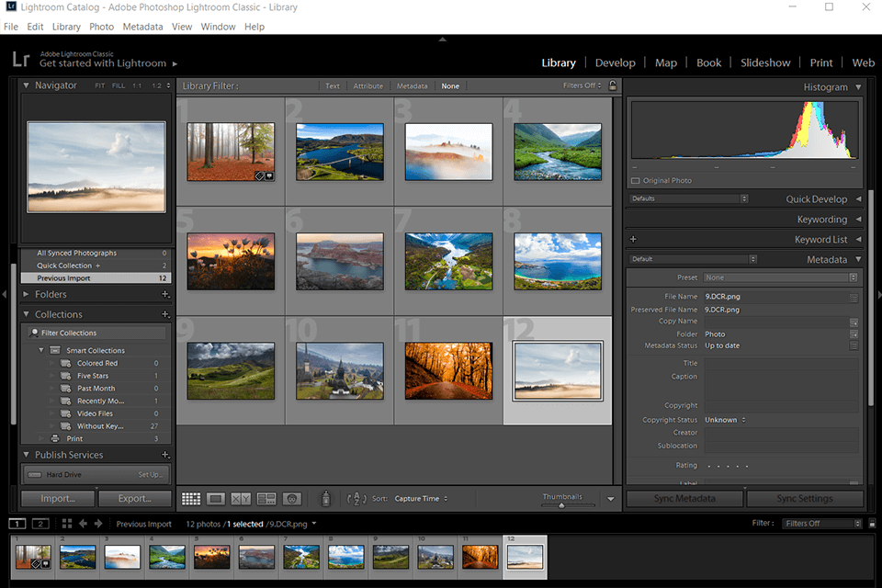Open Filters Off dropdown in Library Filter

[x=582, y=85]
